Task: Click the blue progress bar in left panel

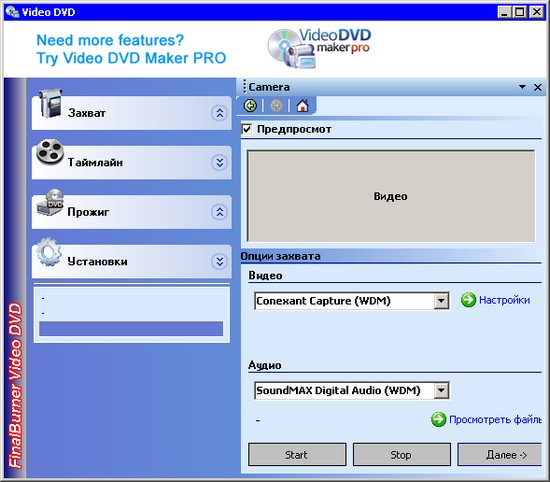Action: coord(131,329)
